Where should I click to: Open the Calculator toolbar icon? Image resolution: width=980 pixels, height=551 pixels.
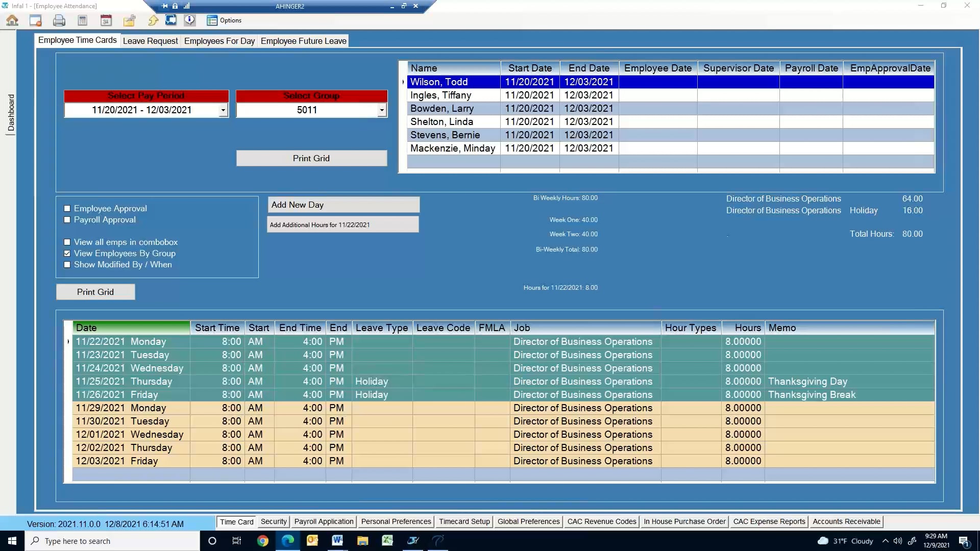[82, 20]
